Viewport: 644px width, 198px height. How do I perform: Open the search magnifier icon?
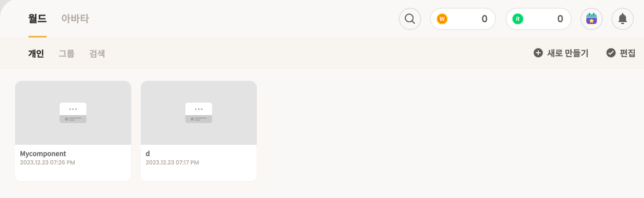(410, 19)
